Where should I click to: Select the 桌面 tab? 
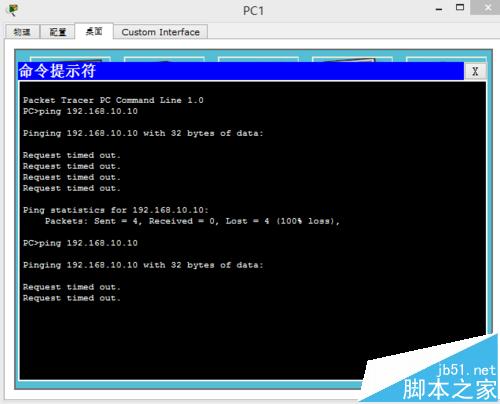click(x=94, y=31)
